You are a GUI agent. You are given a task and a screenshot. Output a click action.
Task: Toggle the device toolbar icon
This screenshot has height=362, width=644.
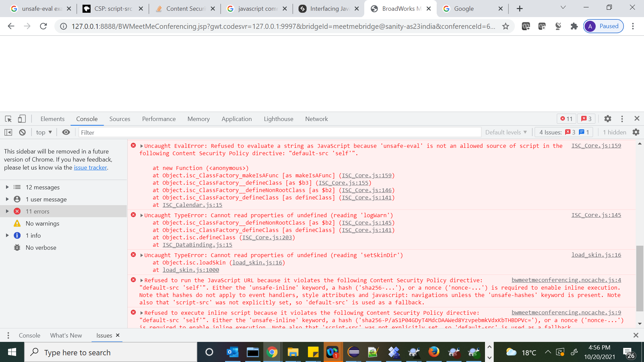point(22,119)
